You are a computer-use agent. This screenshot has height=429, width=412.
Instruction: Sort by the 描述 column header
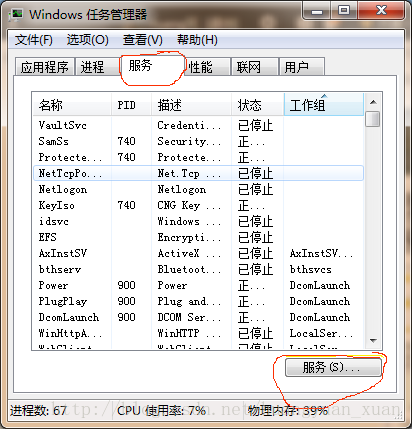pyautogui.click(x=191, y=105)
